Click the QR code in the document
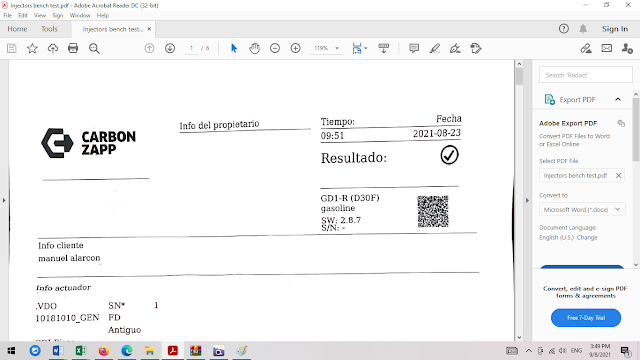The height and width of the screenshot is (360, 640). click(x=433, y=211)
